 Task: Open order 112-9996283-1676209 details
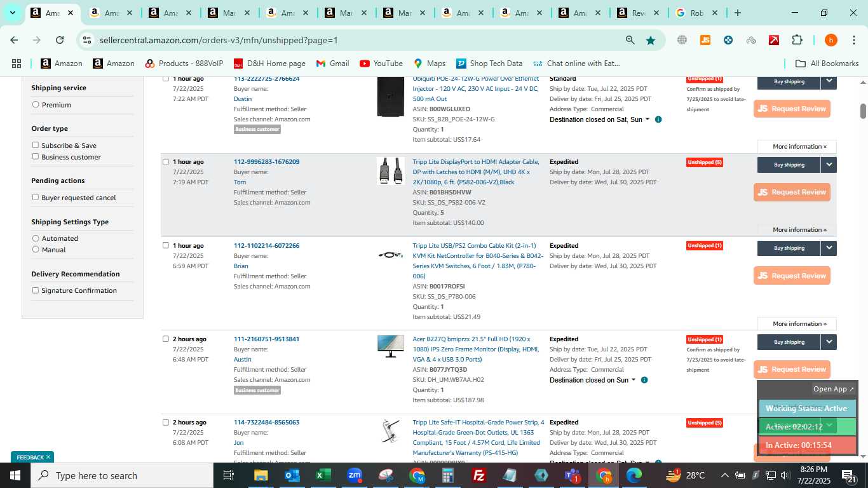tap(266, 162)
